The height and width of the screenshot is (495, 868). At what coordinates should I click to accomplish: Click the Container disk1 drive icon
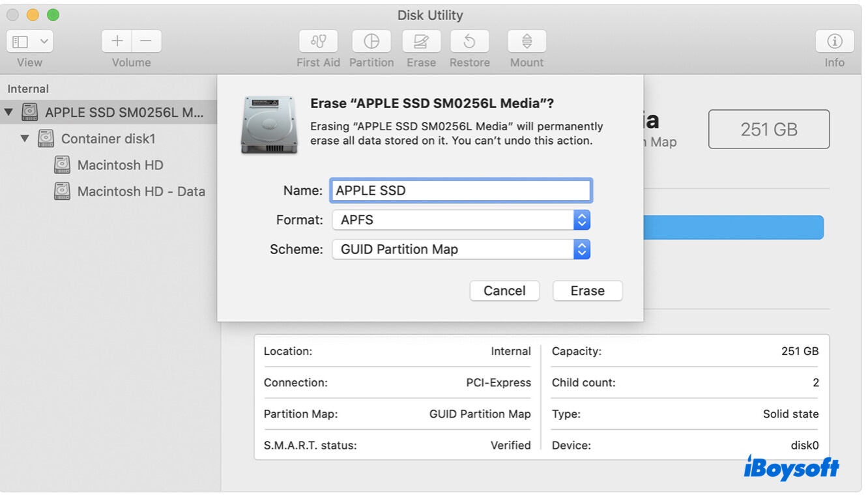46,139
